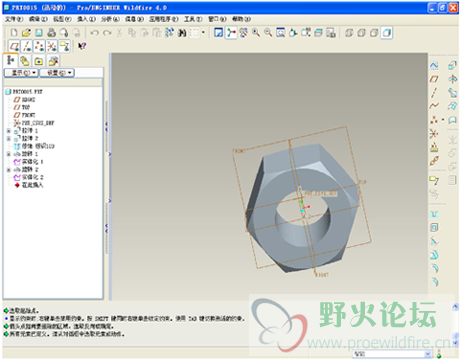
Task: Enable shaded display mode icon
Action: pos(387,33)
